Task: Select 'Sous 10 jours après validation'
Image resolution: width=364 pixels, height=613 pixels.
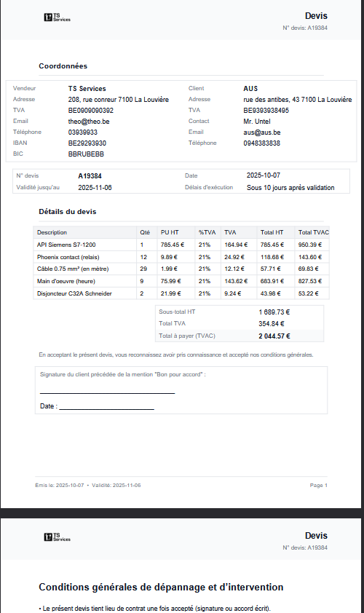Action: 290,188
